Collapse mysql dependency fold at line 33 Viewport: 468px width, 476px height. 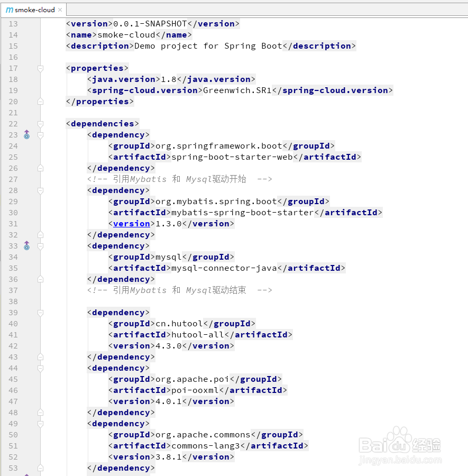click(40, 246)
